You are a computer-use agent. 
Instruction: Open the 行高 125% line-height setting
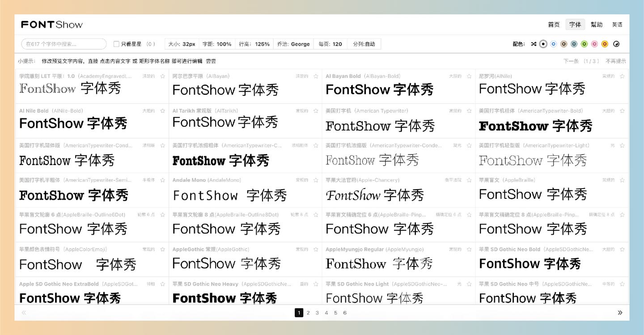coord(254,44)
